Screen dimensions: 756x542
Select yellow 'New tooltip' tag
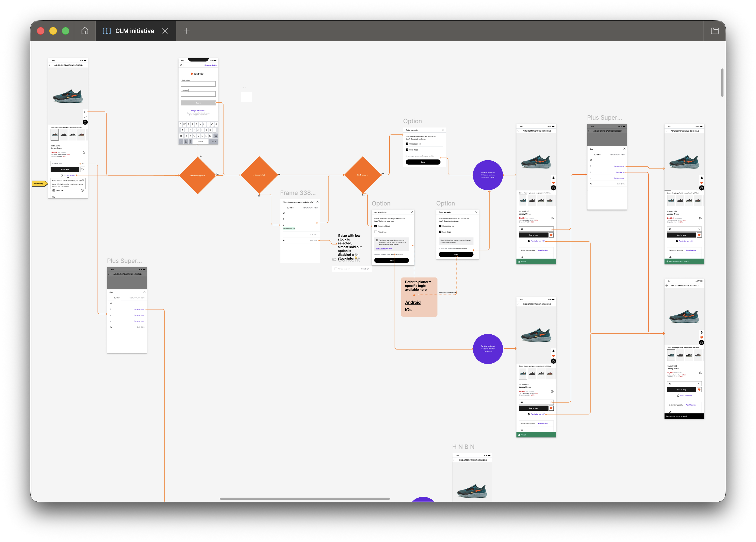pyautogui.click(x=40, y=184)
